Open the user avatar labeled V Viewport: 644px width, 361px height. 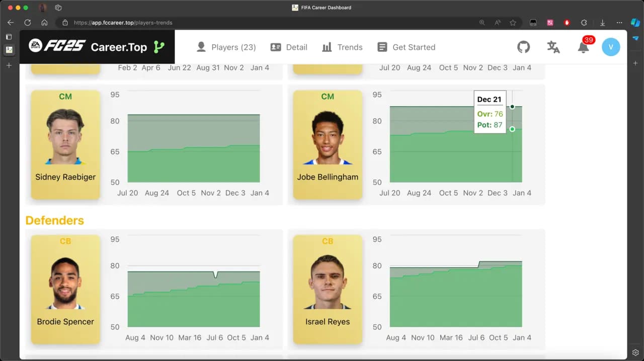coord(611,47)
